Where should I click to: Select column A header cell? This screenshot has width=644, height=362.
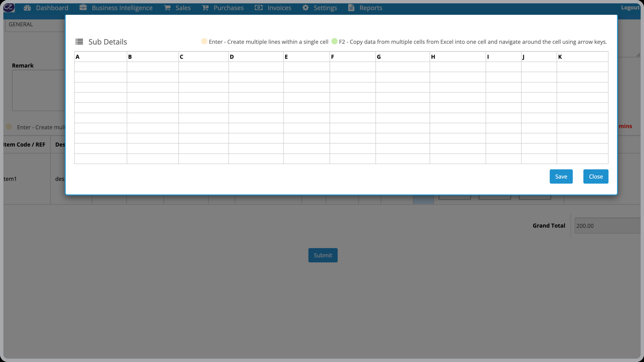click(x=100, y=57)
